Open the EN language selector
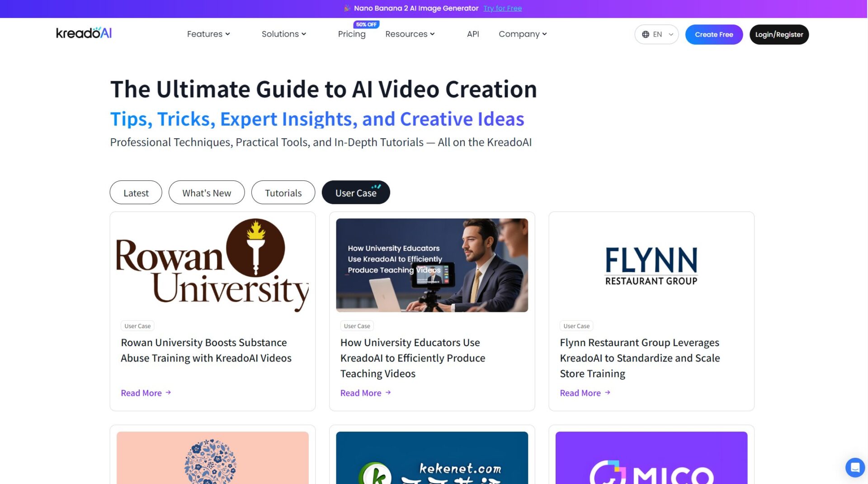868x484 pixels. [x=657, y=34]
